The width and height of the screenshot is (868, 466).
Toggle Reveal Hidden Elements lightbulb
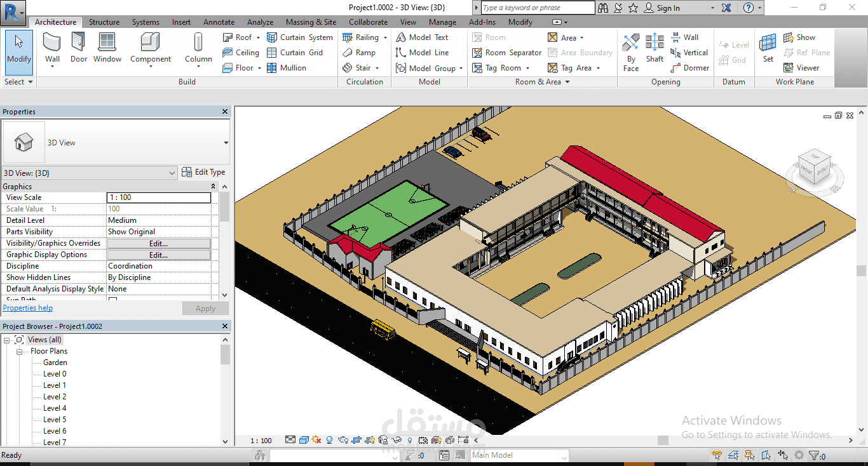pos(410,440)
